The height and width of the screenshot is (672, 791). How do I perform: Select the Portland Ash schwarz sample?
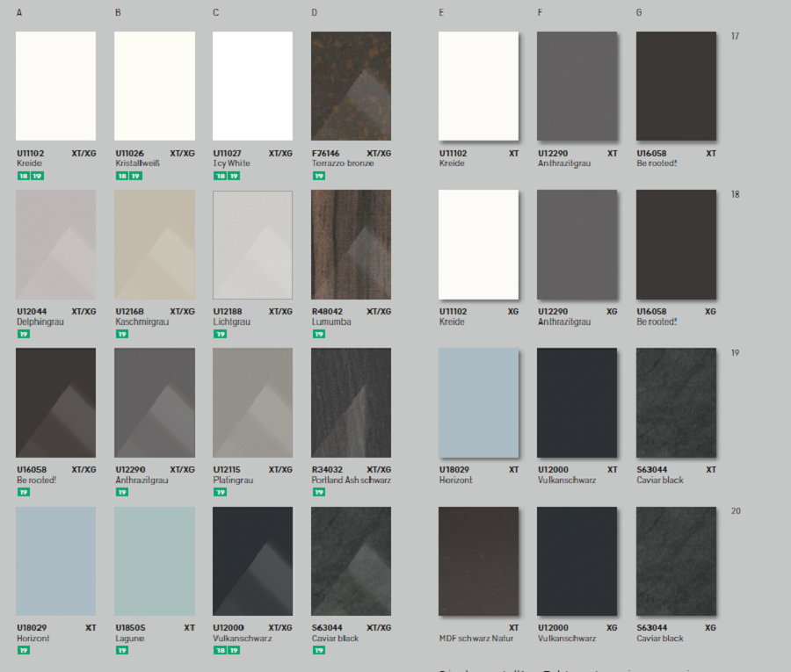351,402
